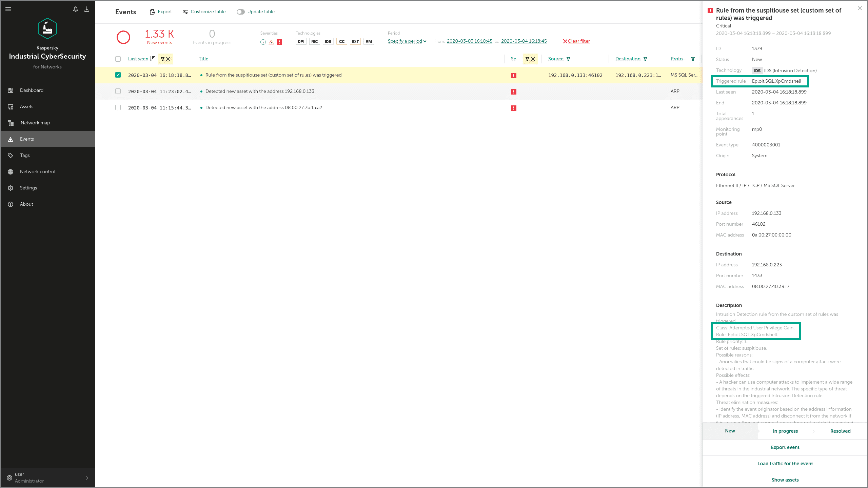Check the select-all events checkbox
This screenshot has width=868, height=488.
pyautogui.click(x=118, y=59)
